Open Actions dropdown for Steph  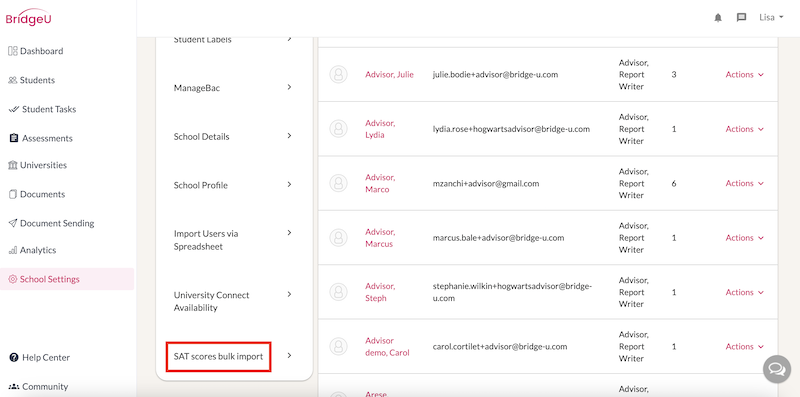click(x=744, y=292)
